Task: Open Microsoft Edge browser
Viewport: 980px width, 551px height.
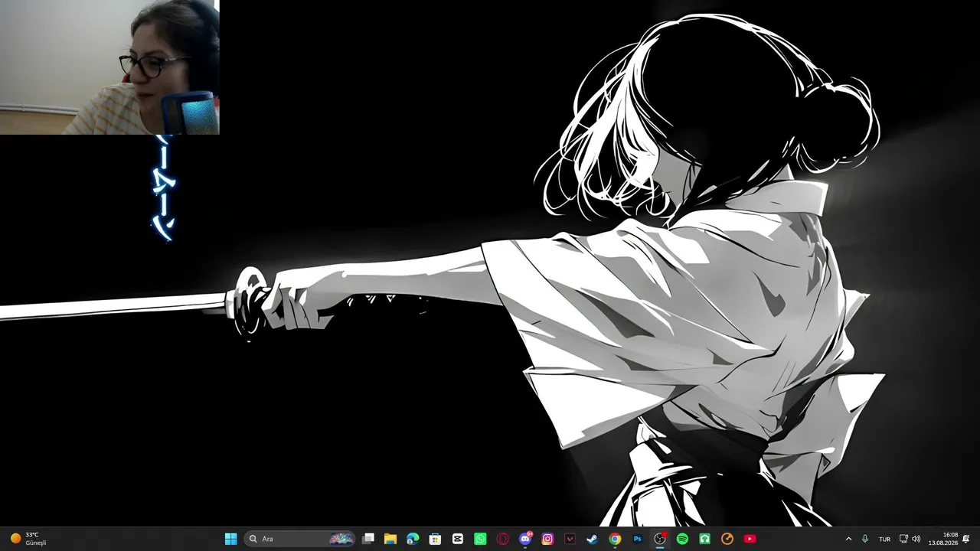Action: [x=413, y=539]
